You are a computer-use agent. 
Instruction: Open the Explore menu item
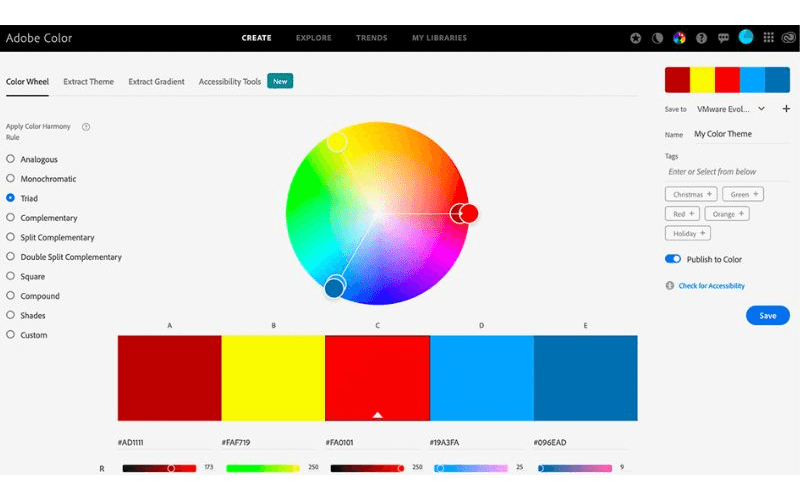tap(313, 38)
